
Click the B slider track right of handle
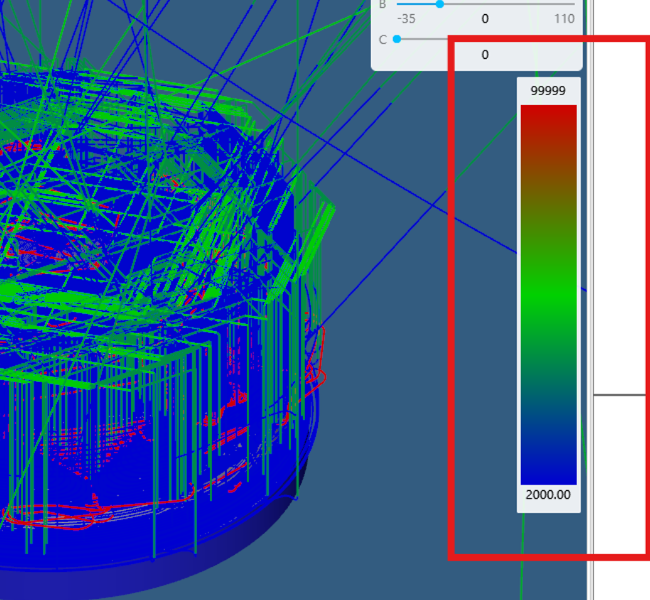click(x=510, y=4)
